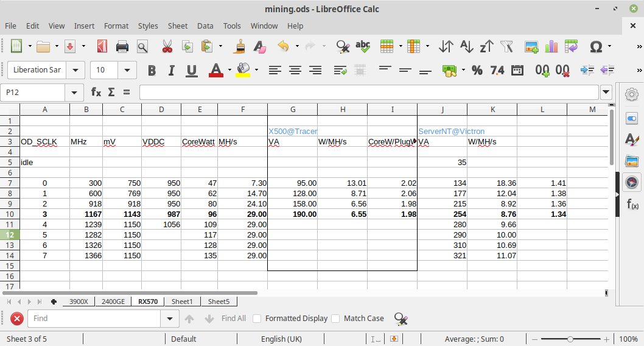This screenshot has height=346, width=644.
Task: Expand the Name Box dropdown arrow
Action: click(74, 92)
